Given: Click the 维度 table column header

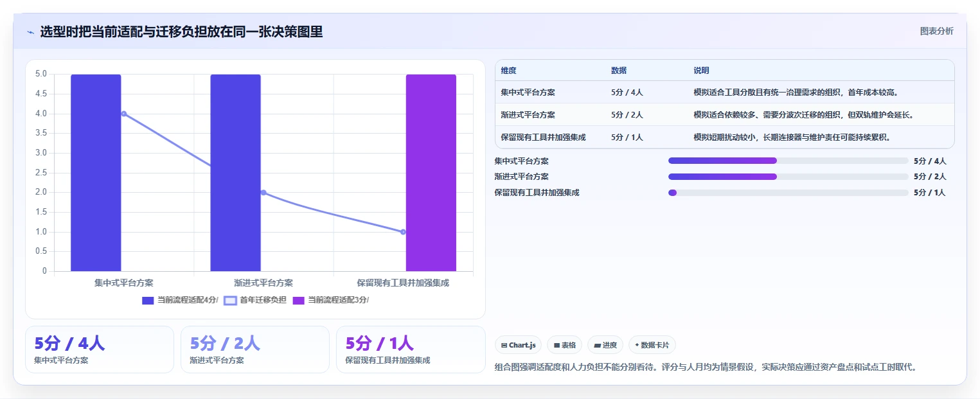Looking at the screenshot, I should point(508,71).
